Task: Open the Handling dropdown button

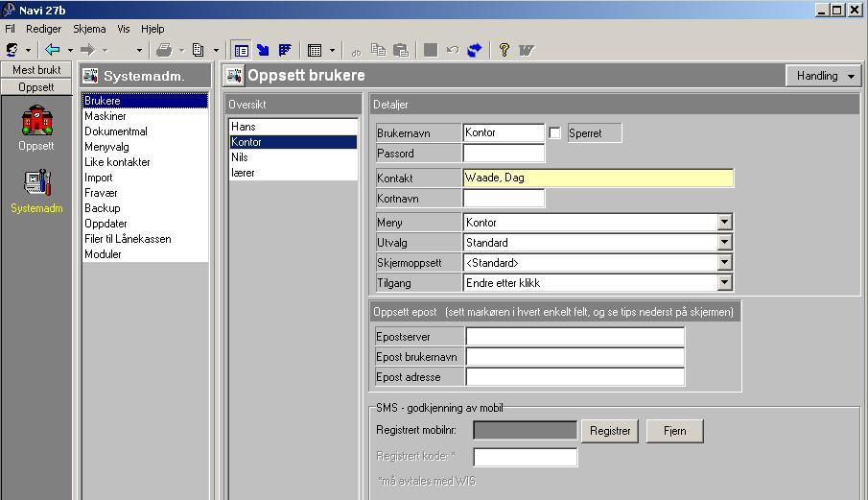Action: pyautogui.click(x=823, y=76)
